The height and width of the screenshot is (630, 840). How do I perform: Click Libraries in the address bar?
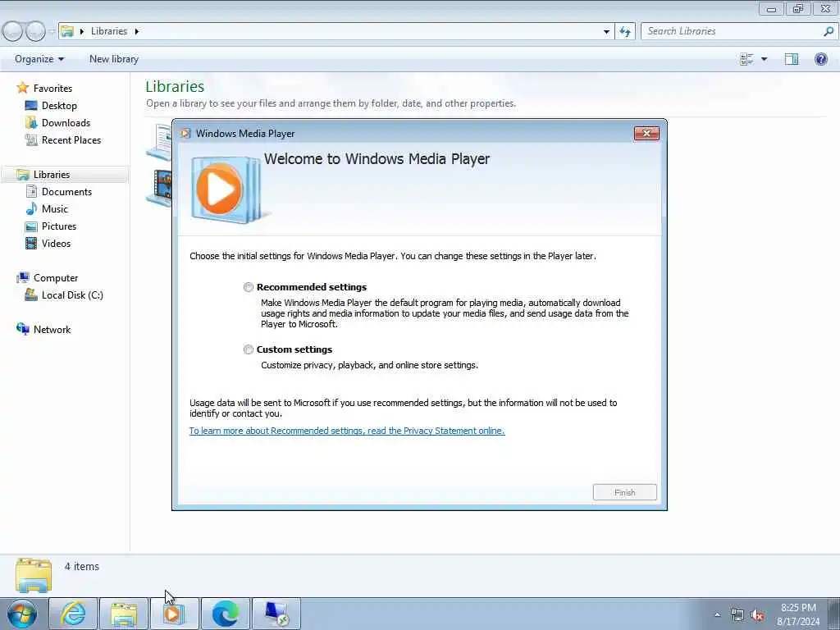point(109,31)
